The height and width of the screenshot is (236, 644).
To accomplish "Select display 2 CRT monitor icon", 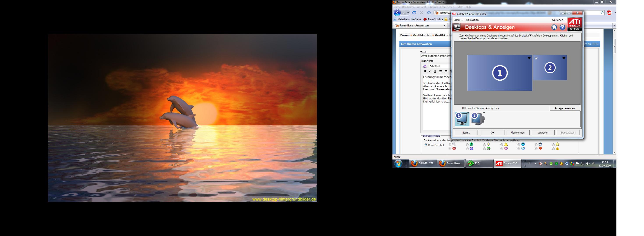I will [x=477, y=119].
